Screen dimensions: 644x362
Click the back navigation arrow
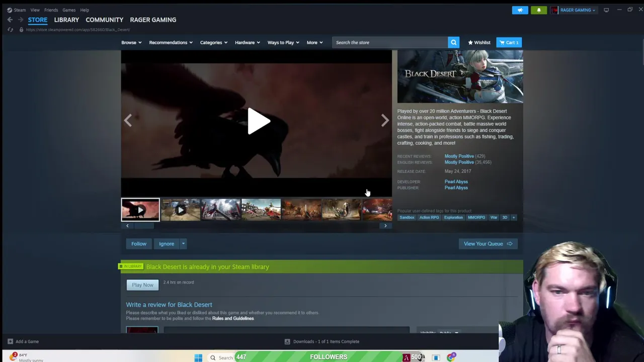pos(10,20)
